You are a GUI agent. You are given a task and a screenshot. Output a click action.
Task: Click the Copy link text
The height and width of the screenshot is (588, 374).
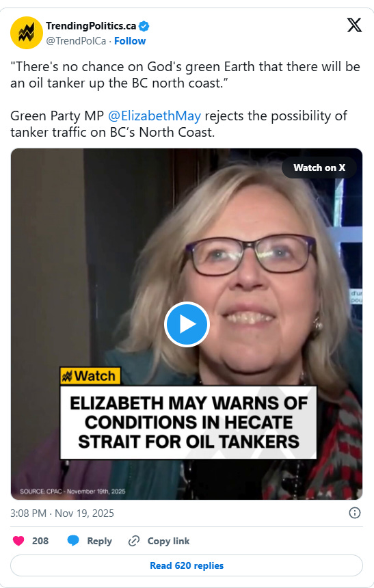[168, 541]
